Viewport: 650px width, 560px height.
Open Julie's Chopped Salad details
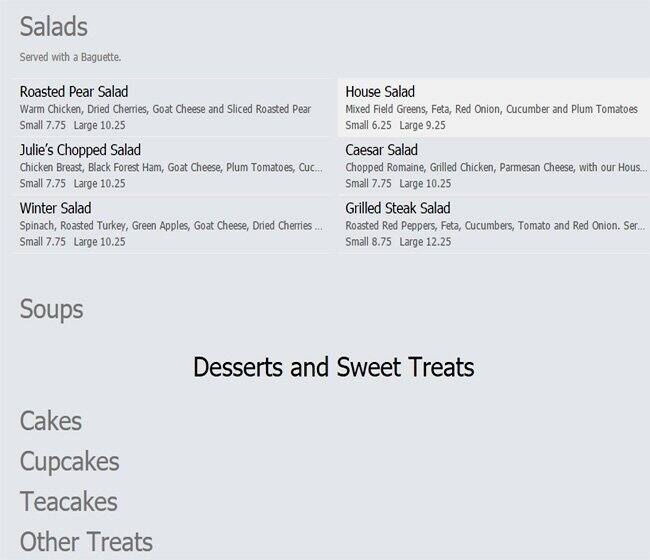point(80,150)
